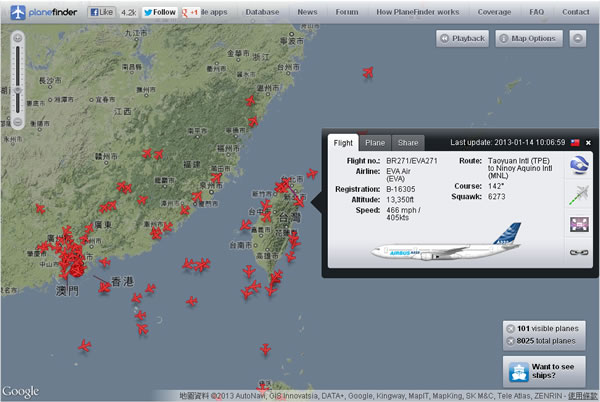Select the plane next to 香港 label
The width and height of the screenshot is (600, 402).
104,287
